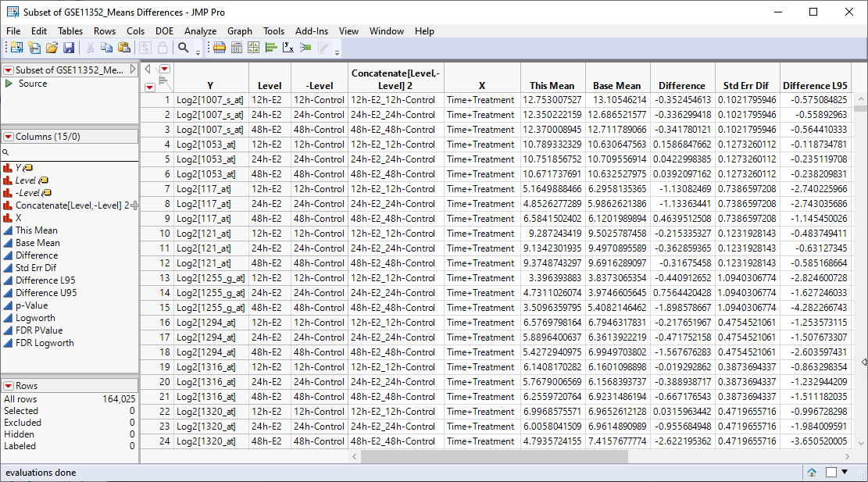Click the Search magnifying glass icon
The image size is (868, 482).
[183, 48]
